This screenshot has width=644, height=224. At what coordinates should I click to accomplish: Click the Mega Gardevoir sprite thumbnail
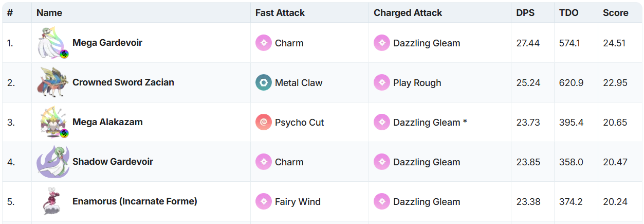52,43
